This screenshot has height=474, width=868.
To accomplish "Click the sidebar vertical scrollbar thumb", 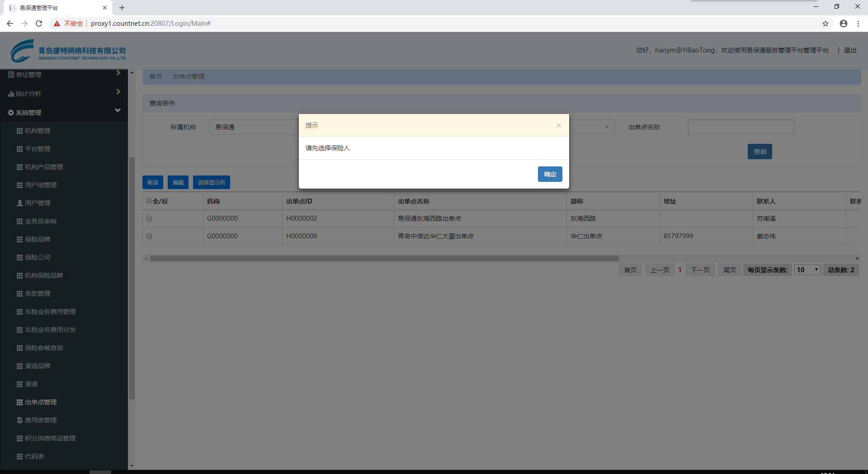I will [132, 278].
